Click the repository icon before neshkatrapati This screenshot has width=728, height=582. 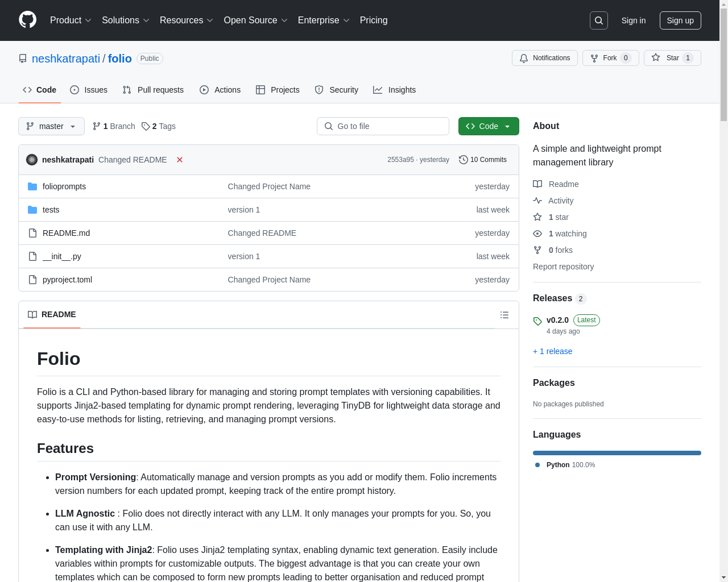click(23, 59)
